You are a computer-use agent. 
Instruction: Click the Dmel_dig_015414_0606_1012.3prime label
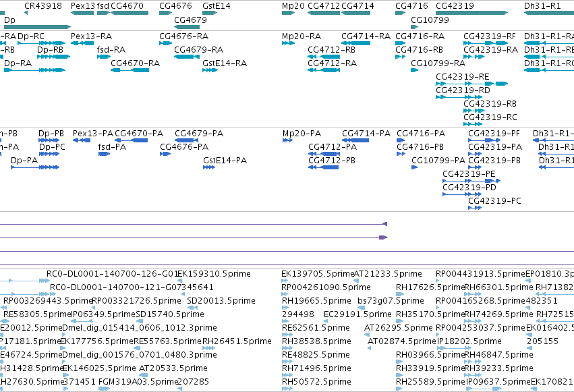(x=140, y=328)
